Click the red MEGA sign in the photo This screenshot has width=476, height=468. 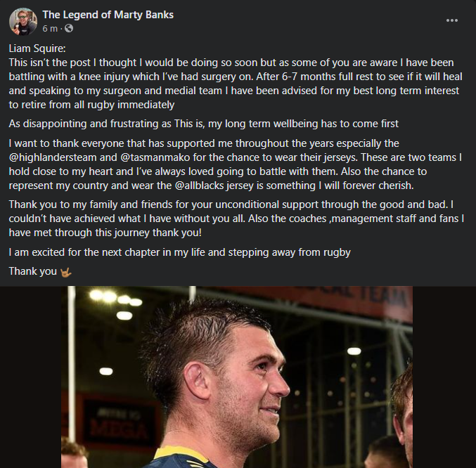coord(119,427)
